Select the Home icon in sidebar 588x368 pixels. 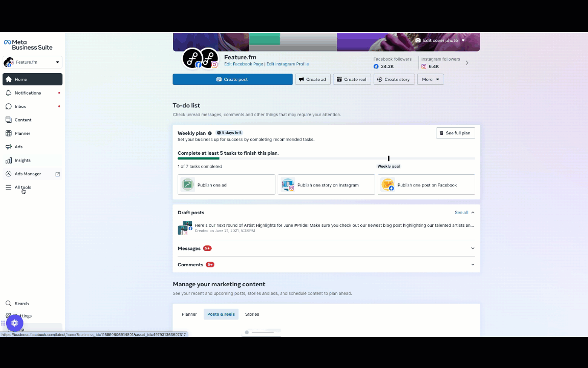[x=9, y=79]
